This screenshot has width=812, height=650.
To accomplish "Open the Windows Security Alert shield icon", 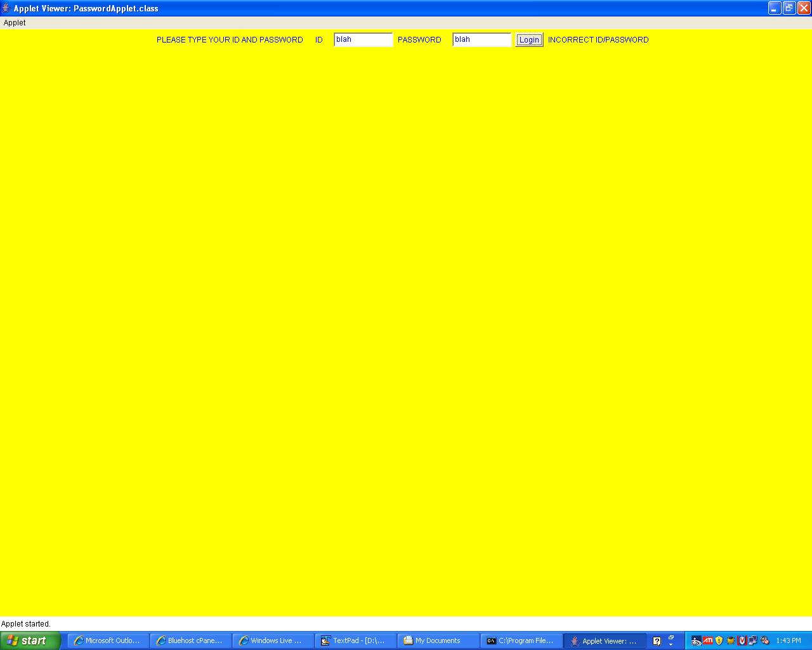I will 719,640.
